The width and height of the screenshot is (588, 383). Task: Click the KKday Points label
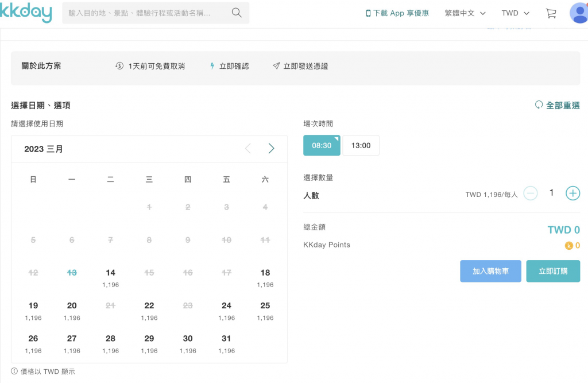[327, 245]
